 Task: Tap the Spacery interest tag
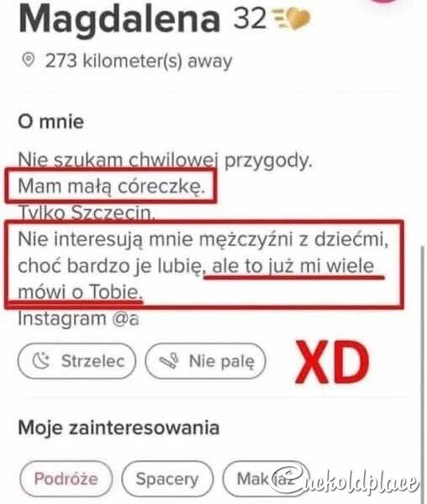pos(167,479)
